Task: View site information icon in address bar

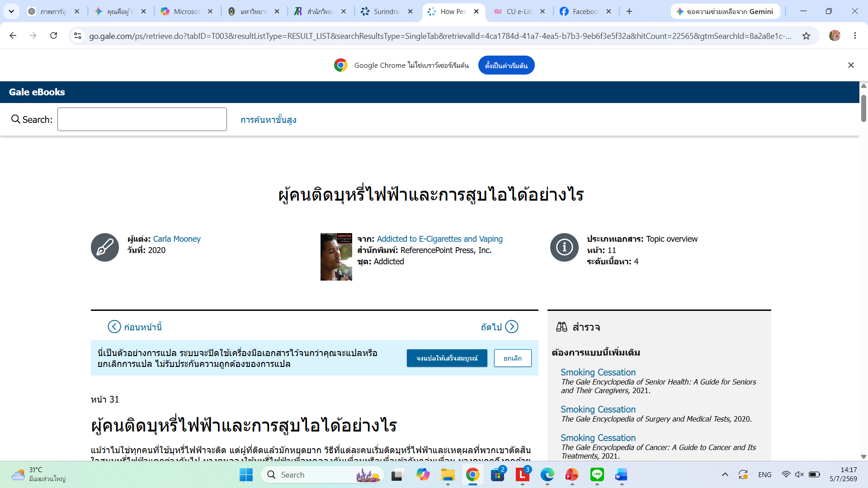Action: (78, 36)
